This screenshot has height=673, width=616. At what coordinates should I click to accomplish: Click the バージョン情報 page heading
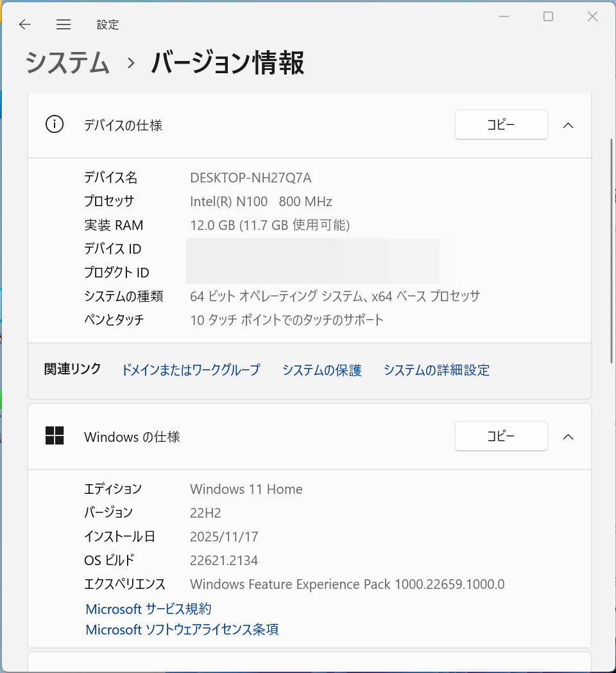click(228, 63)
